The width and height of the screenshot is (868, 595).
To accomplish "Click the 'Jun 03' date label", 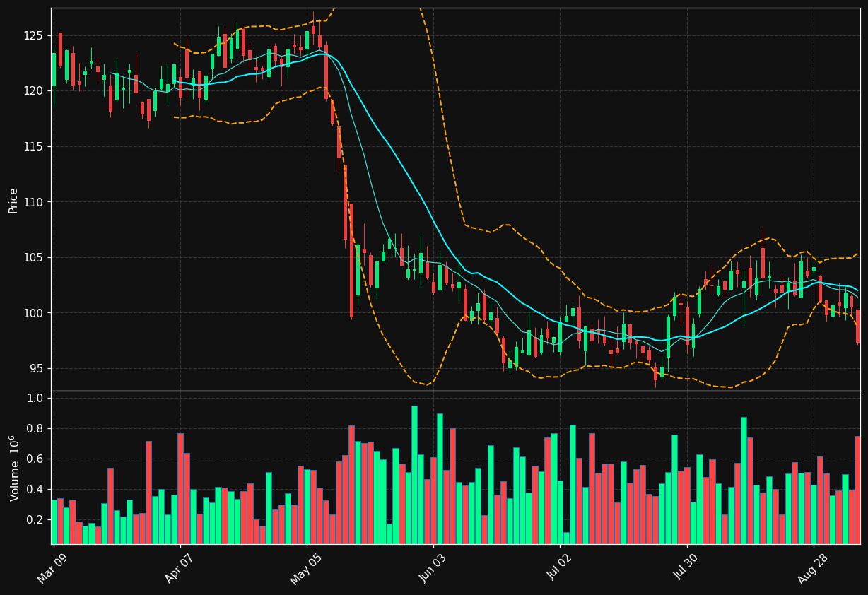I will [431, 569].
